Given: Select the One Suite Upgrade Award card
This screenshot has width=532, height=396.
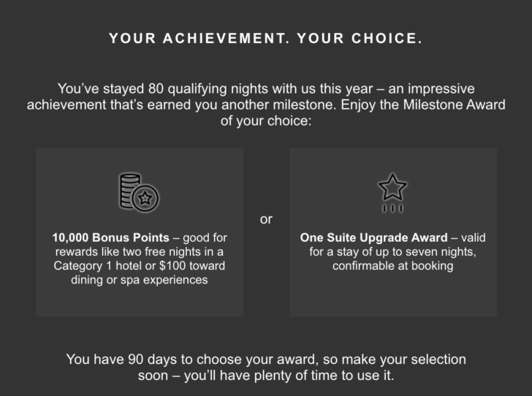Looking at the screenshot, I should click(393, 232).
